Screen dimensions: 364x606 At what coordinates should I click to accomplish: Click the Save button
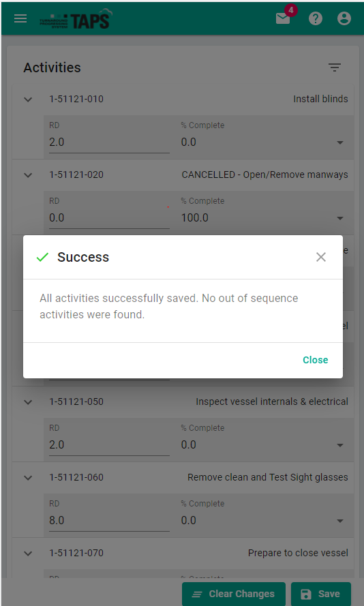coord(321,594)
